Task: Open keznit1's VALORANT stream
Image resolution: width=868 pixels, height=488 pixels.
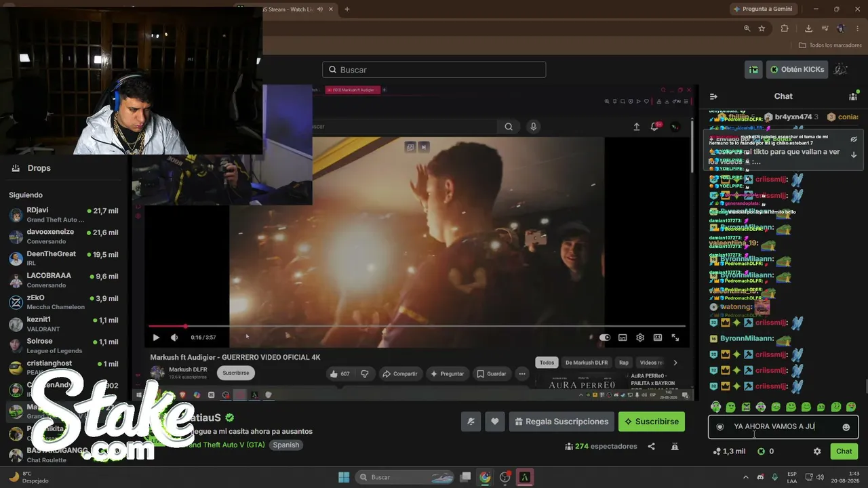Action: [64, 324]
